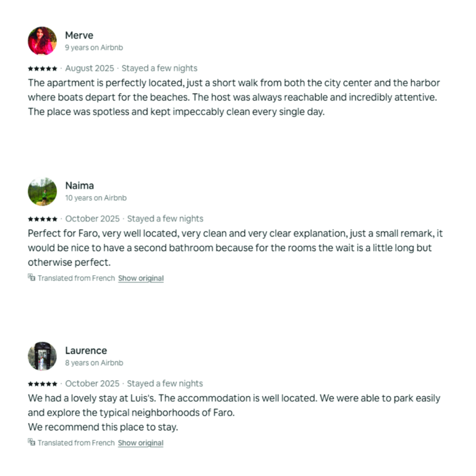Open reviewer name Merve

(x=79, y=35)
